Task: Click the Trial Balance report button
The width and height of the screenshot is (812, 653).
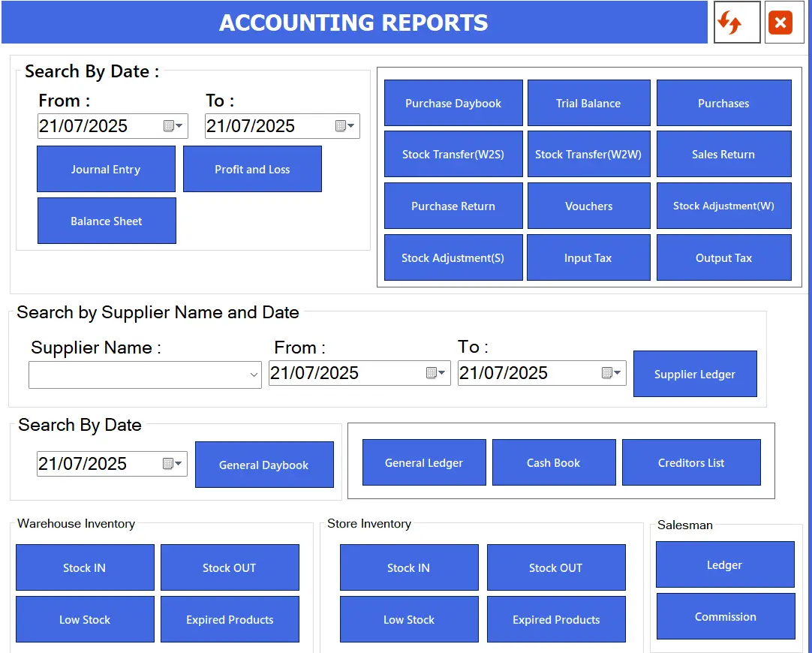Action: point(588,103)
